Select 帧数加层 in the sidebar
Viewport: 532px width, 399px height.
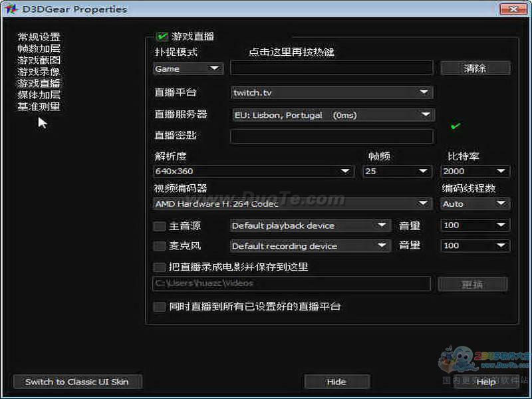pyautogui.click(x=39, y=49)
